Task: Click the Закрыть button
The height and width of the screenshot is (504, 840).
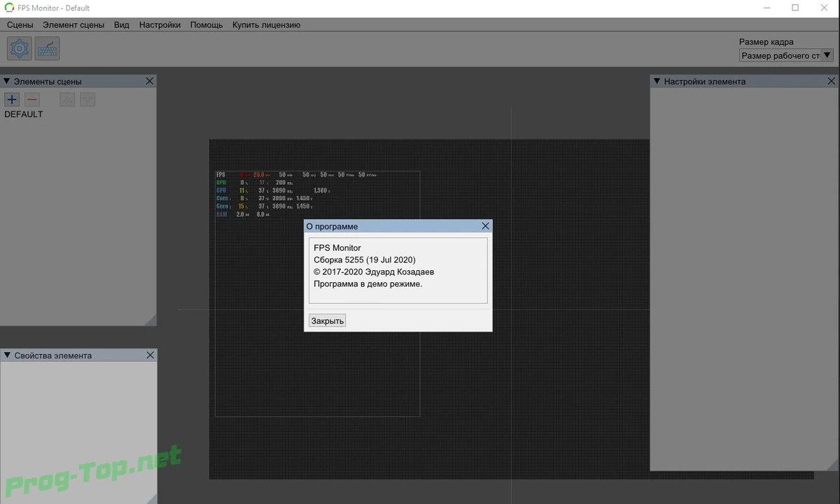Action: coord(328,321)
